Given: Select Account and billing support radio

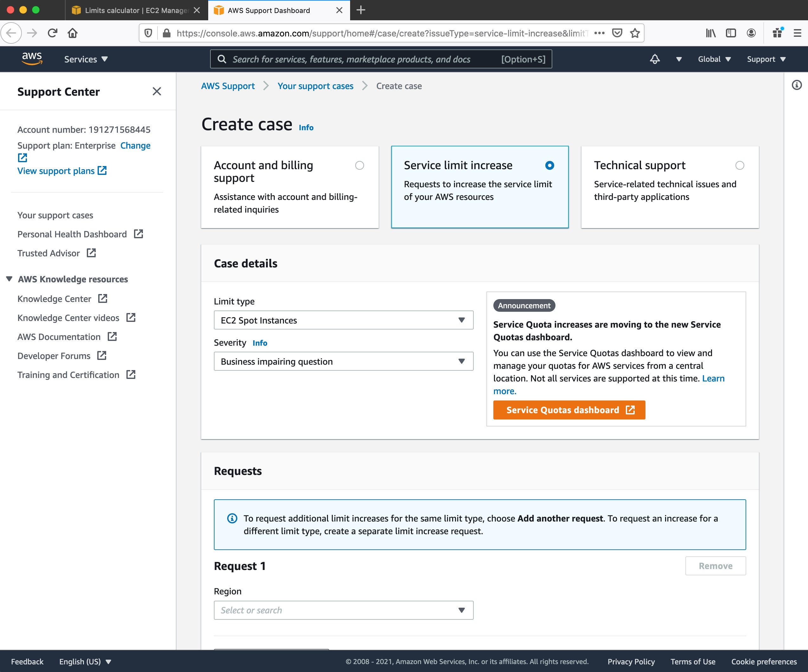Looking at the screenshot, I should (359, 165).
